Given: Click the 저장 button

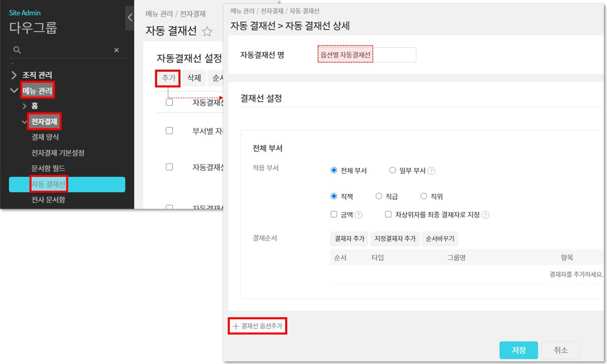Looking at the screenshot, I should click(x=518, y=350).
